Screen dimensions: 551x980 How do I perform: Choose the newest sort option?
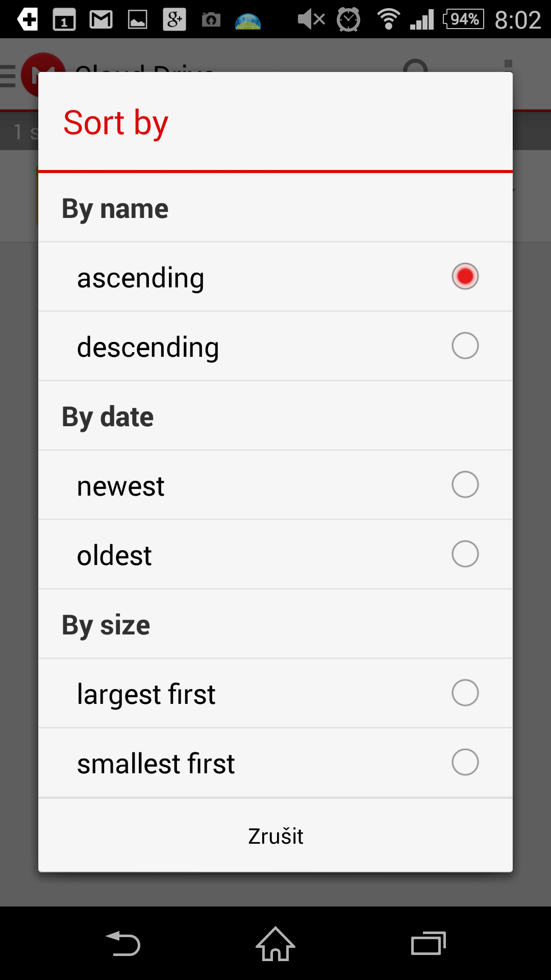click(275, 485)
